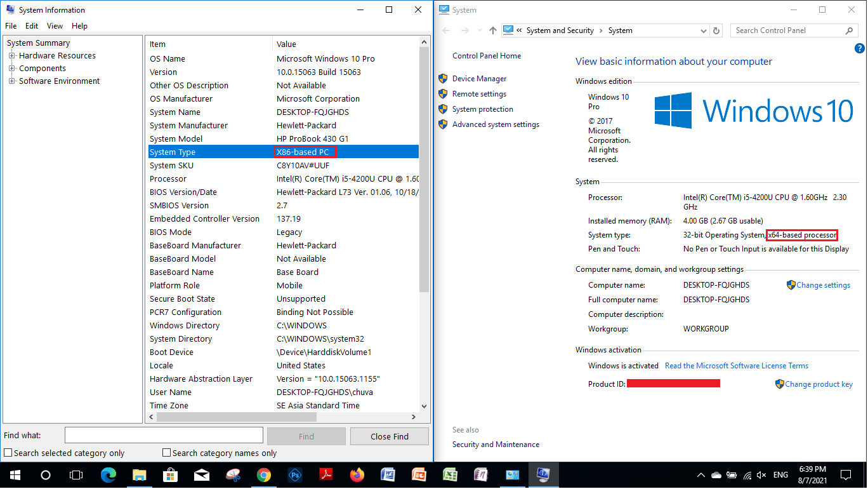The width and height of the screenshot is (868, 489).
Task: Open battery status in system tray
Action: coord(732,475)
